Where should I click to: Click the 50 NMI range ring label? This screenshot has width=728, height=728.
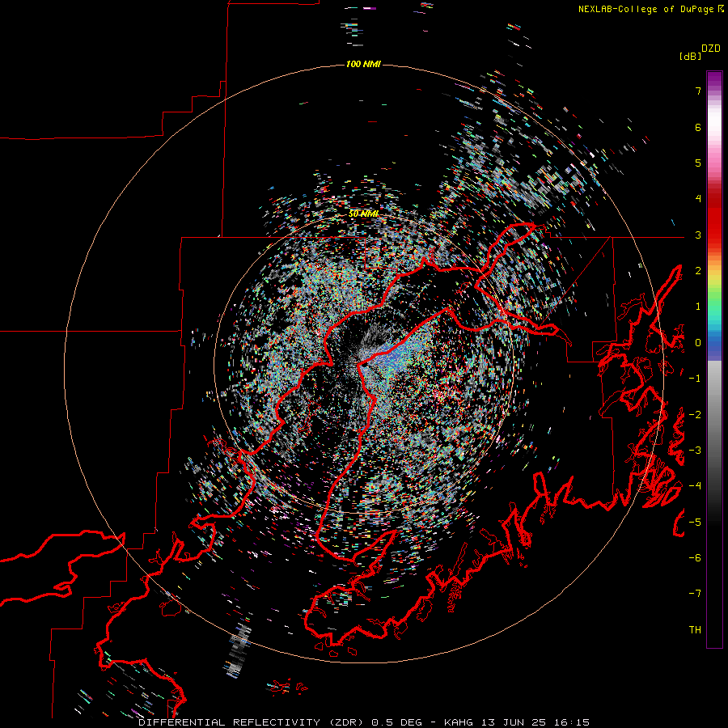tap(363, 214)
